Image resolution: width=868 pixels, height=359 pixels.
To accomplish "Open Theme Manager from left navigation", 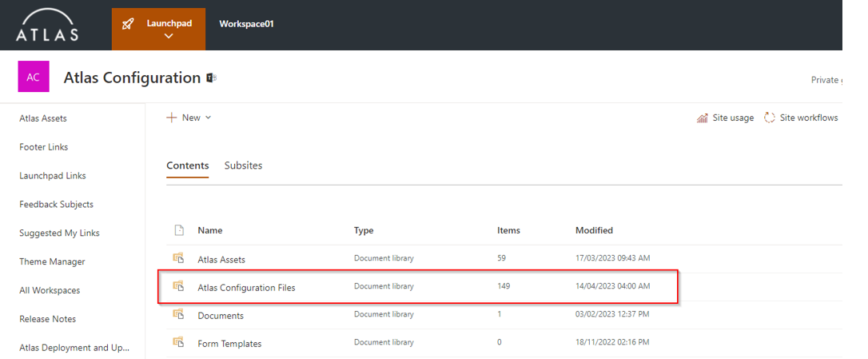I will [x=52, y=261].
